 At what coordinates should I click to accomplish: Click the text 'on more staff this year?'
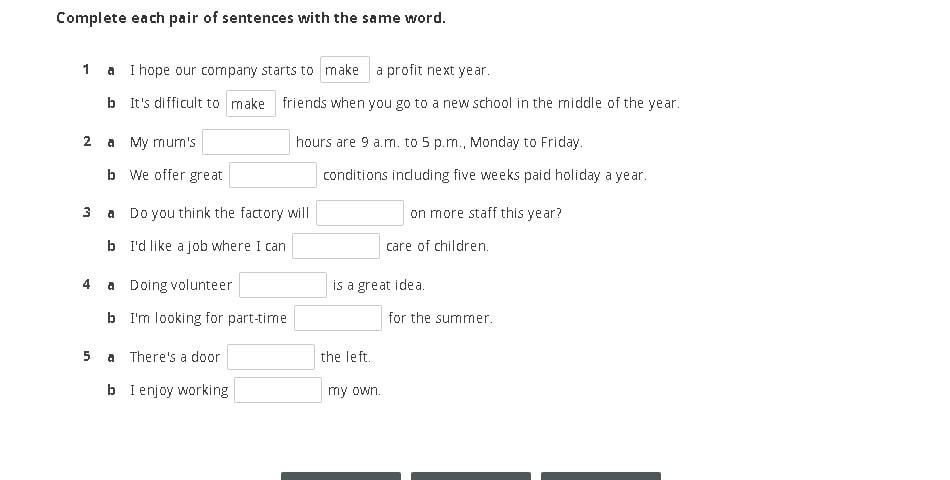pyautogui.click(x=485, y=213)
